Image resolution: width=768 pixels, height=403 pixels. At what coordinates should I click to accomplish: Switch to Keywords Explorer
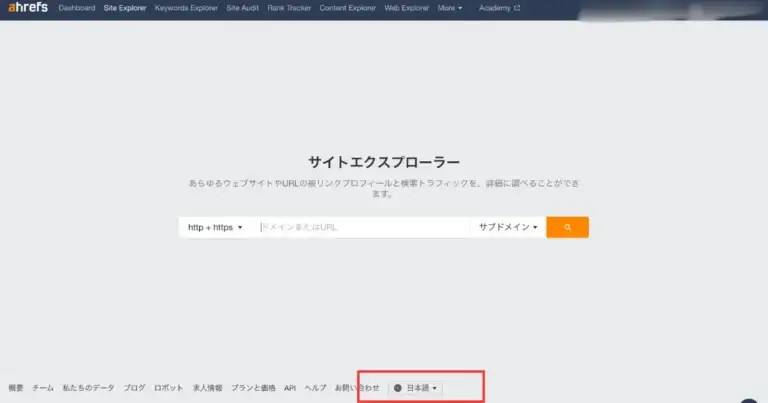coord(183,8)
